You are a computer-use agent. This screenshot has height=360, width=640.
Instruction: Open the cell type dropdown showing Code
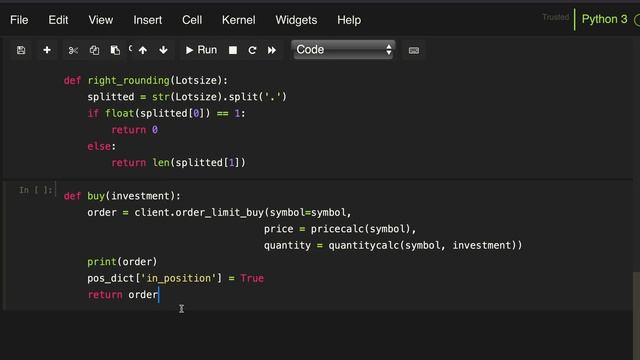(344, 50)
